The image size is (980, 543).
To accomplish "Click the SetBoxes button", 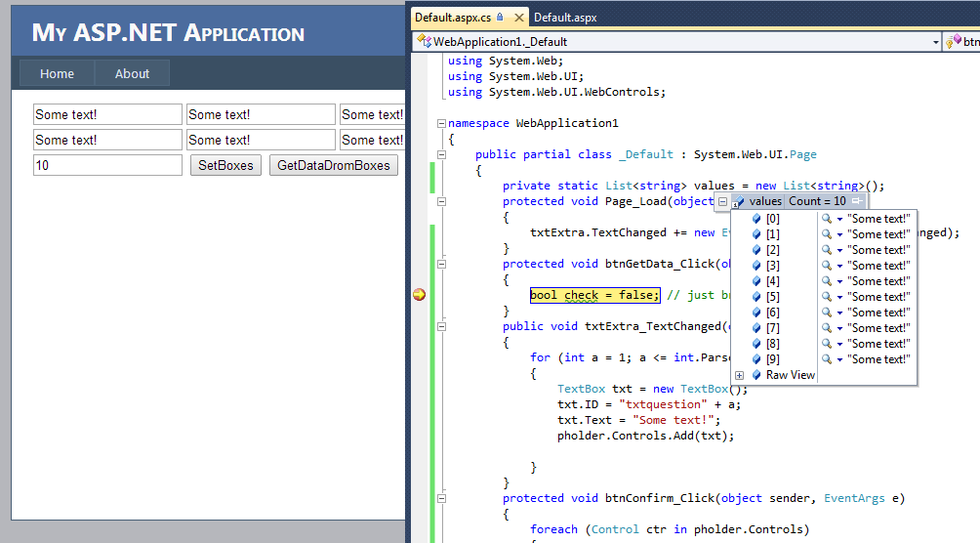I will tap(225, 165).
